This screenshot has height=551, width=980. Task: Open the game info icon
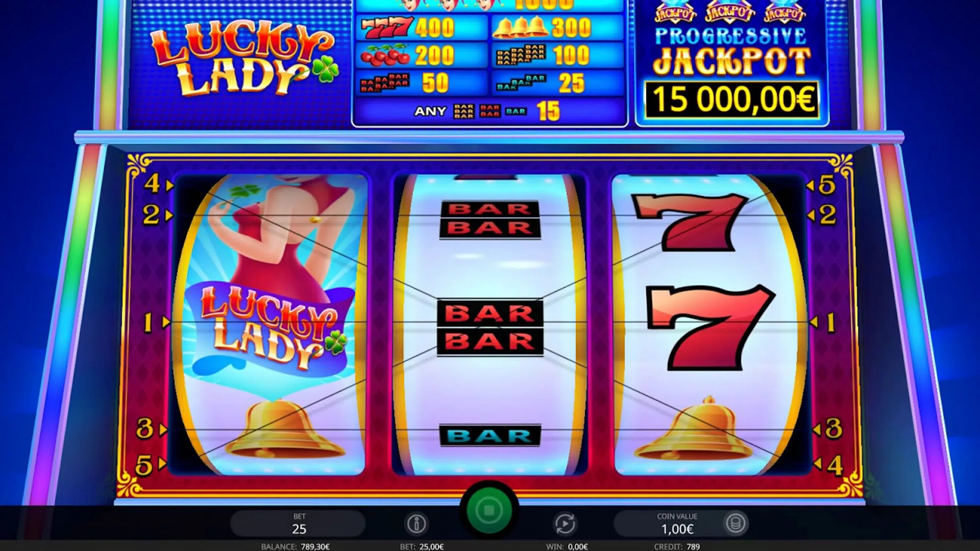416,524
